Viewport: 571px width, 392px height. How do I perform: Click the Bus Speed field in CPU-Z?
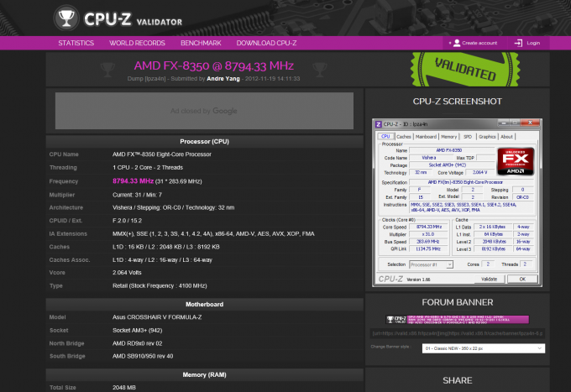[x=428, y=242]
